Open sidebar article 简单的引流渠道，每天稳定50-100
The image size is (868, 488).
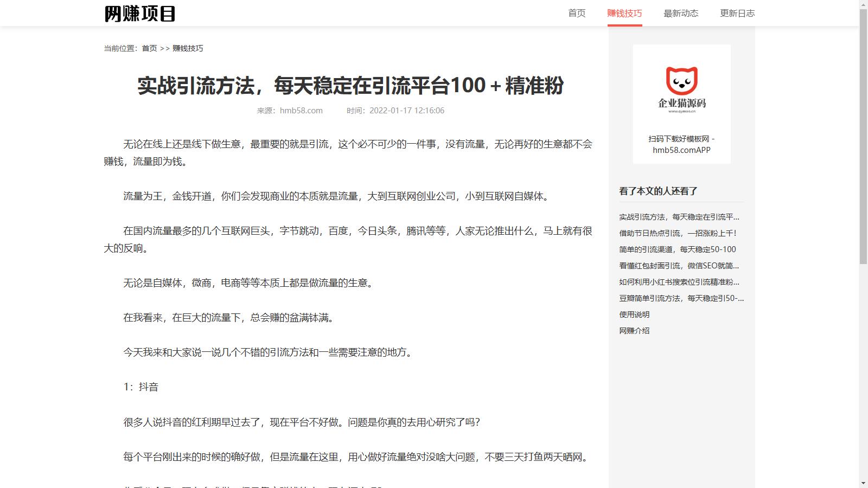(x=678, y=249)
